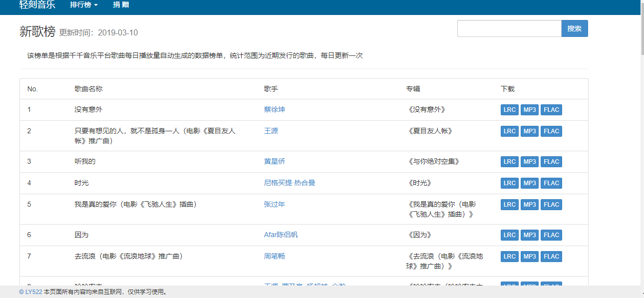
Task: Download MP3 for 我是真的爱你
Action: click(x=530, y=205)
